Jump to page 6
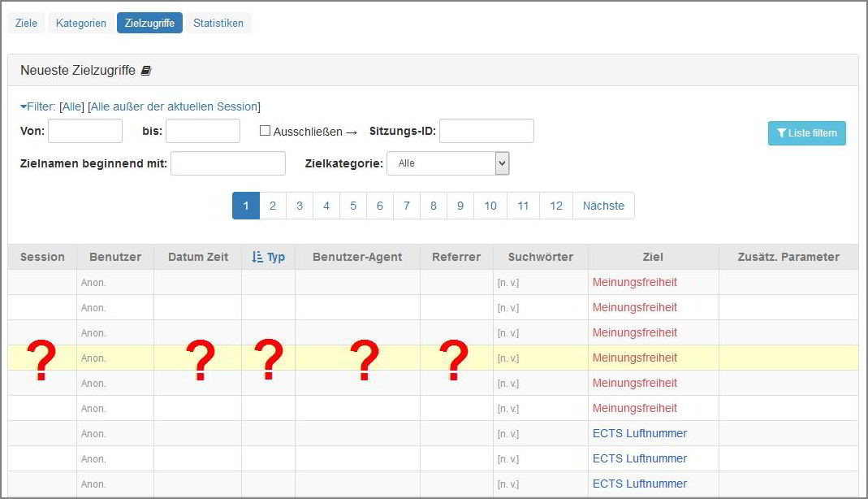Viewport: 868px width, 499px height. [x=380, y=206]
